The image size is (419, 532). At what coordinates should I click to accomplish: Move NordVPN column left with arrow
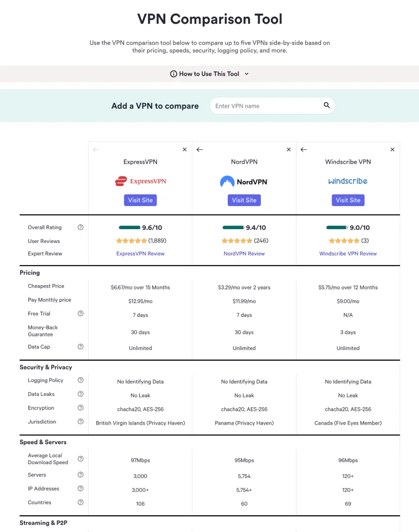[200, 150]
